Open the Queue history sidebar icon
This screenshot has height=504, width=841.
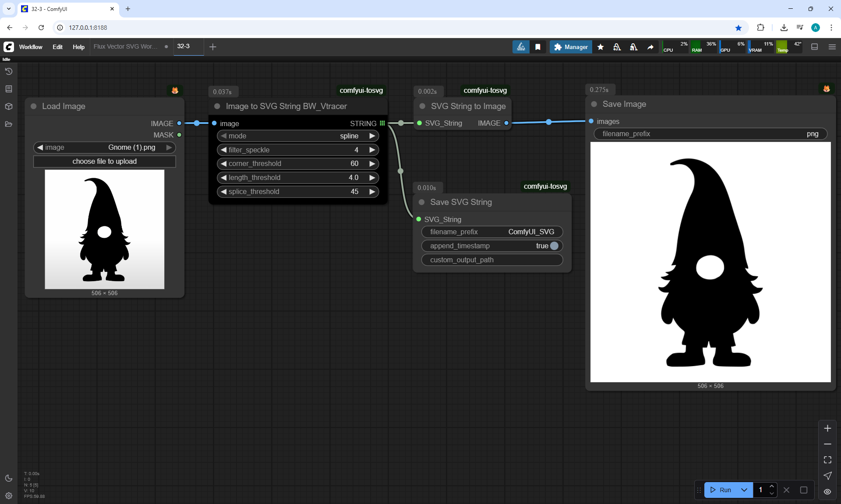(9, 71)
